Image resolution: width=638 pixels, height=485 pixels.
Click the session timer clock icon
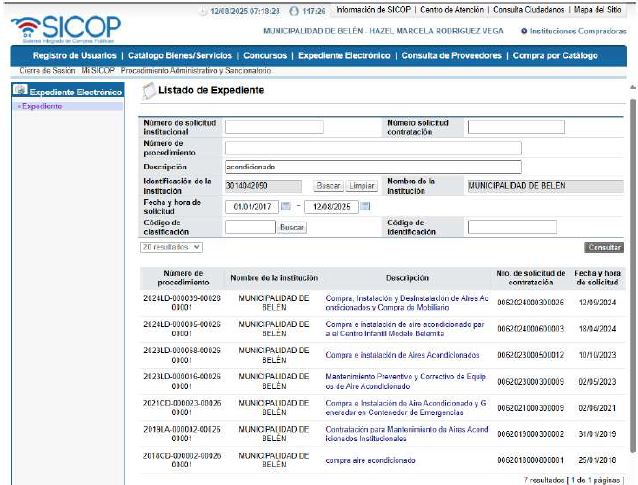click(294, 11)
